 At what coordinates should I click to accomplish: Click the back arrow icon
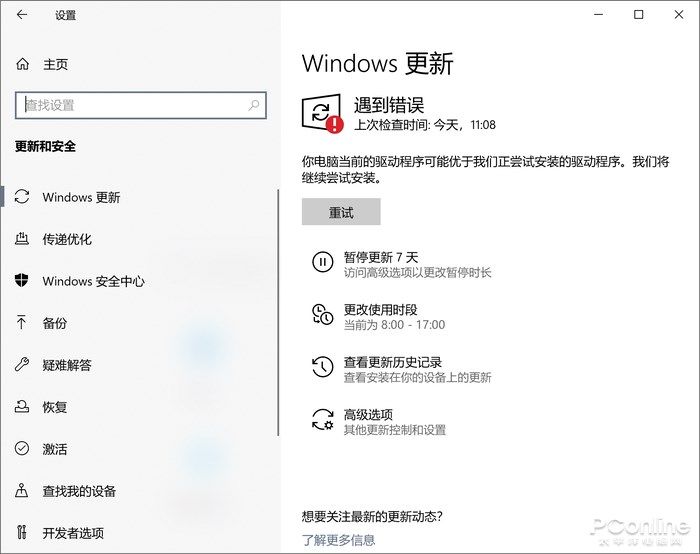tap(22, 15)
